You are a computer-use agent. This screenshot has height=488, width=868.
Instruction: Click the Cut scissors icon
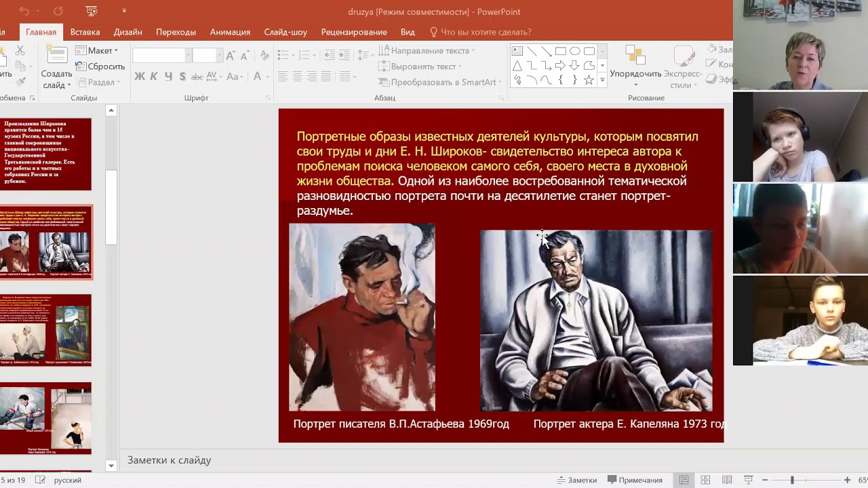(20, 51)
